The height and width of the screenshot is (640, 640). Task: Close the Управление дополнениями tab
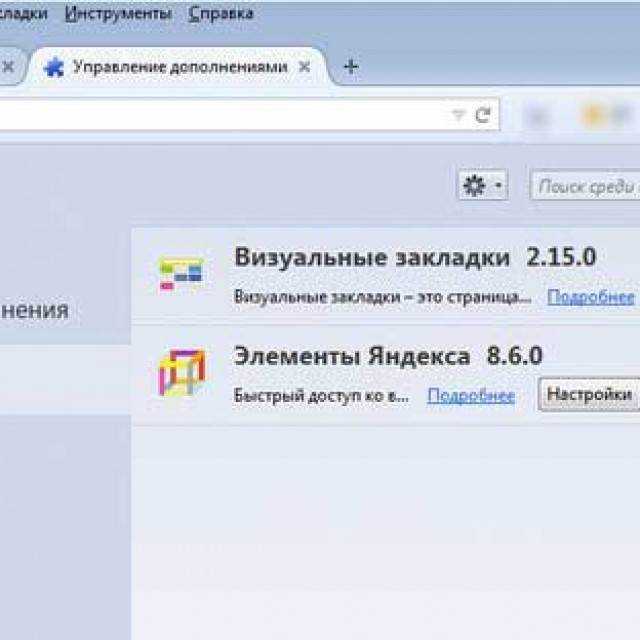[304, 67]
